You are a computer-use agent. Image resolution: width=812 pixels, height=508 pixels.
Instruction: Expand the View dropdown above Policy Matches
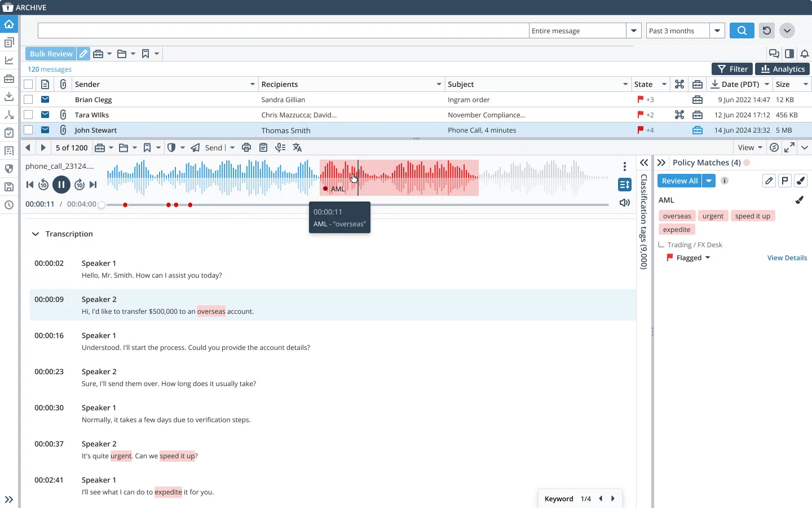point(750,148)
